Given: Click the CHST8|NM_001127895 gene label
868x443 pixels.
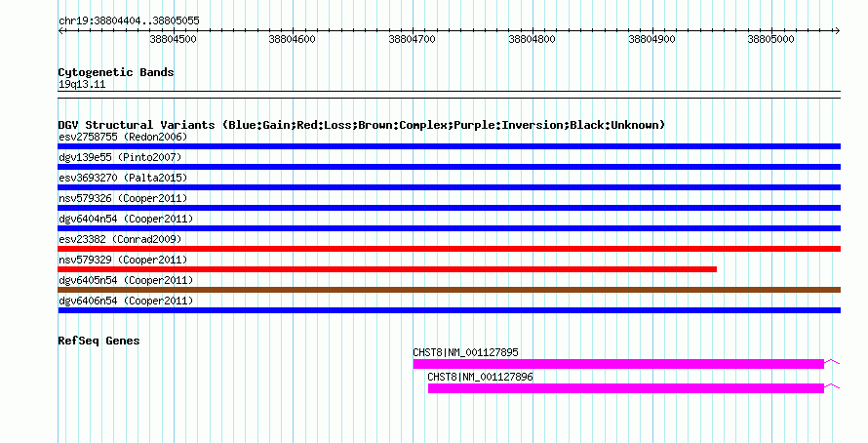Looking at the screenshot, I should tap(465, 352).
